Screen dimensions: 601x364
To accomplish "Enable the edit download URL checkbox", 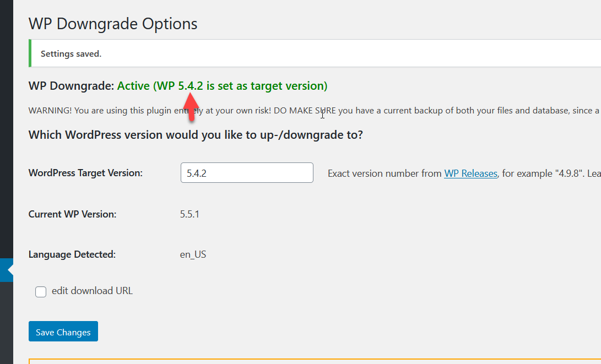I will click(41, 292).
